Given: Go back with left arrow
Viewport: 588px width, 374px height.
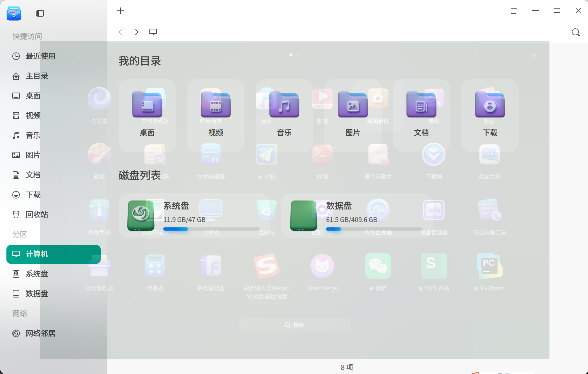Looking at the screenshot, I should [120, 32].
